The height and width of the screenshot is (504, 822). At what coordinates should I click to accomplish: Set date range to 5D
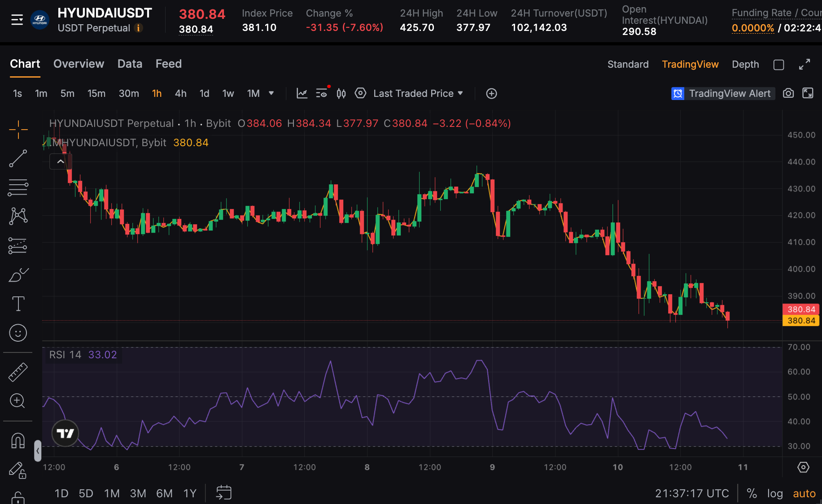[86, 494]
